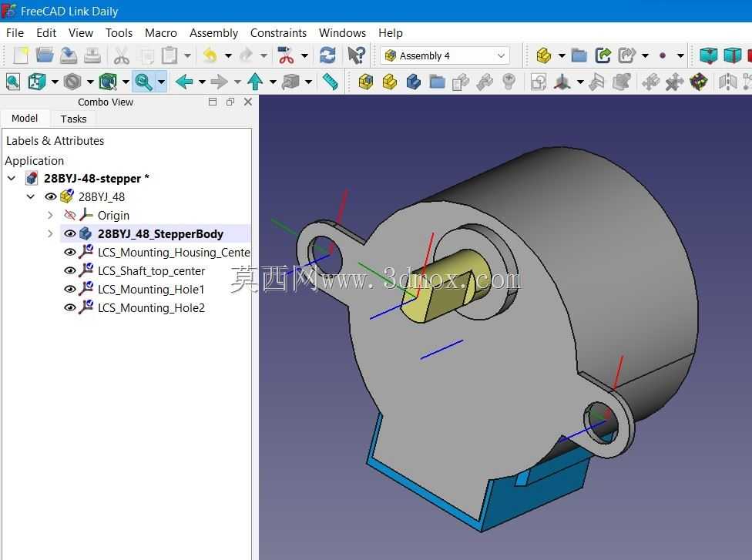Open the zoom tool dropdown arrow
This screenshot has width=752, height=560.
tap(162, 82)
